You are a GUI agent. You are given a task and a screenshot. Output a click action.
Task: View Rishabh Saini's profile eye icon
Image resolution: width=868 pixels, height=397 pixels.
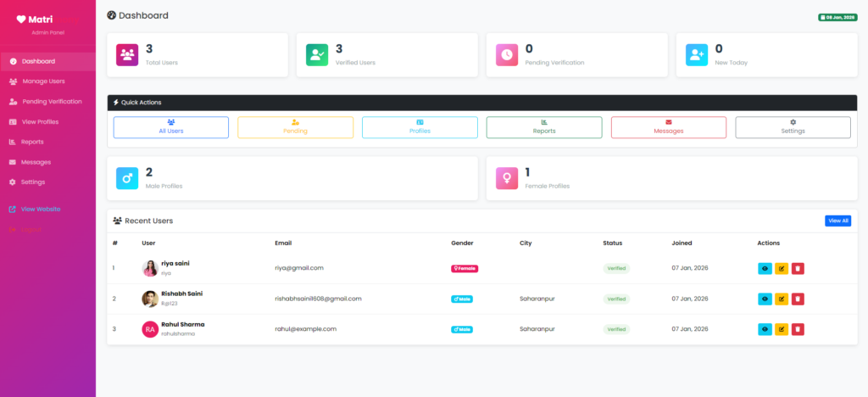(765, 299)
